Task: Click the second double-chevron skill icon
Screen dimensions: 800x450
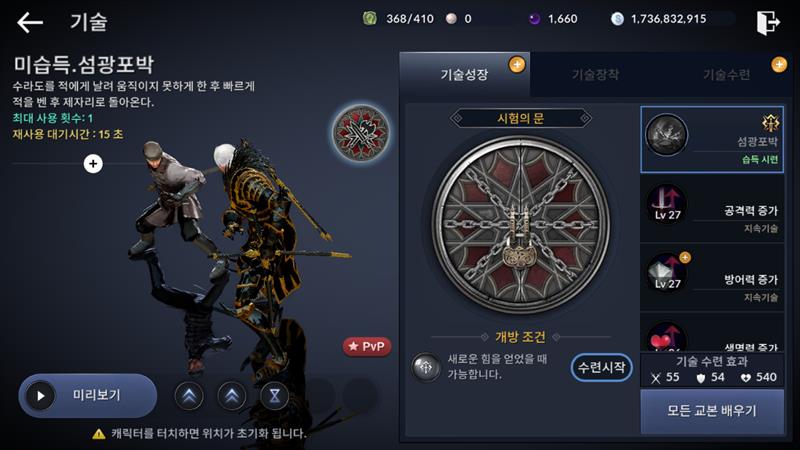Action: [232, 395]
